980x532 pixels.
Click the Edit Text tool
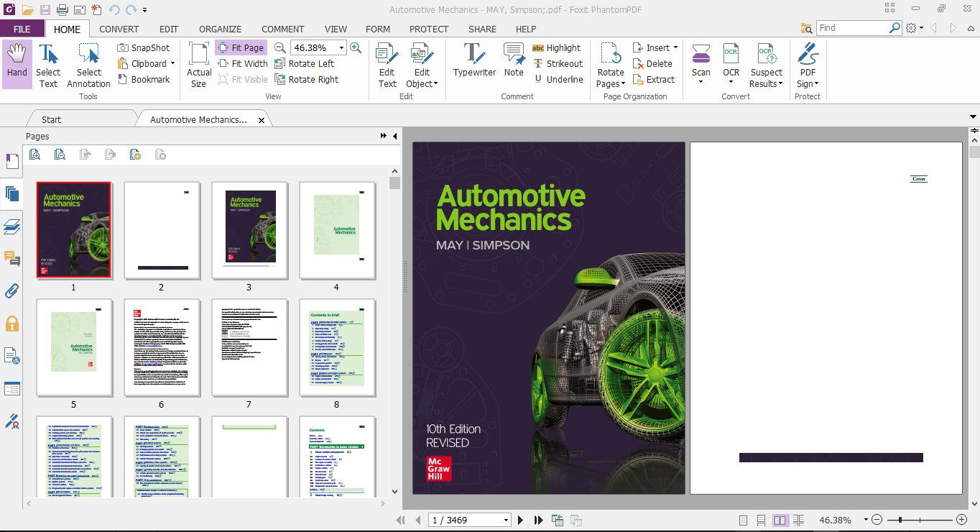387,64
